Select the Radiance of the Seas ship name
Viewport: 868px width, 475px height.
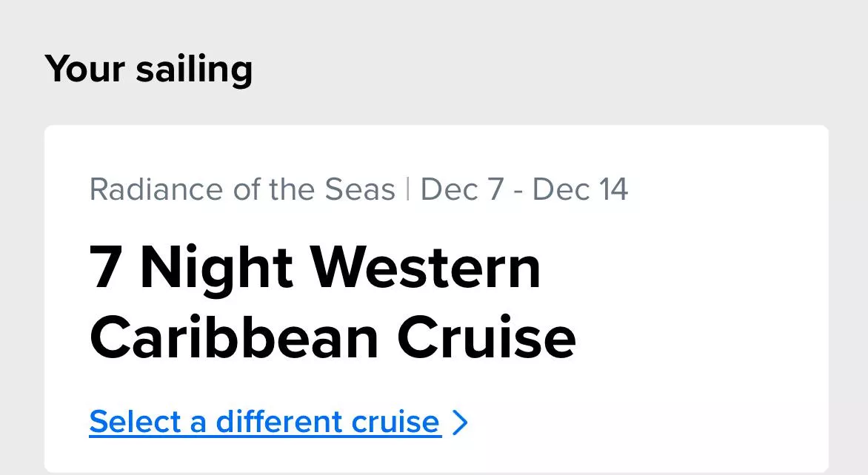point(242,190)
